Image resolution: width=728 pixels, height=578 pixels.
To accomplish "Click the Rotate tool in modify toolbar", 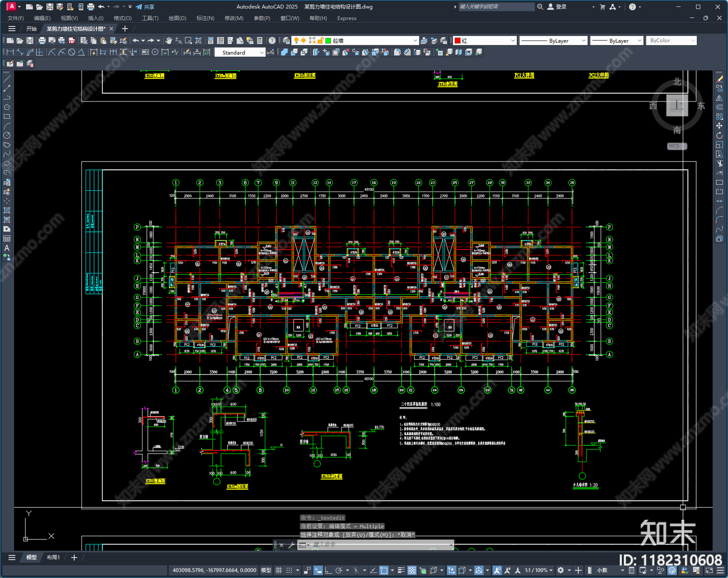I will [x=719, y=136].
